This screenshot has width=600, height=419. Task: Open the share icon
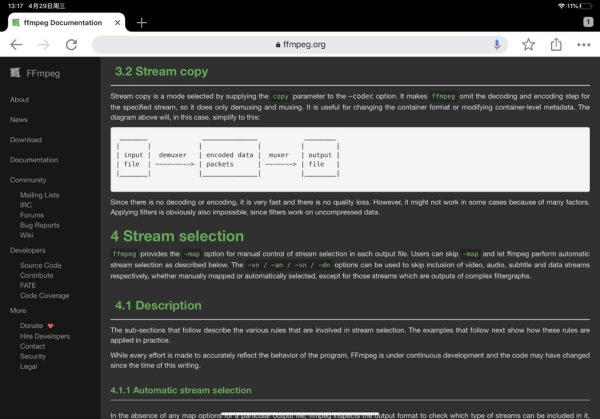pyautogui.click(x=556, y=44)
